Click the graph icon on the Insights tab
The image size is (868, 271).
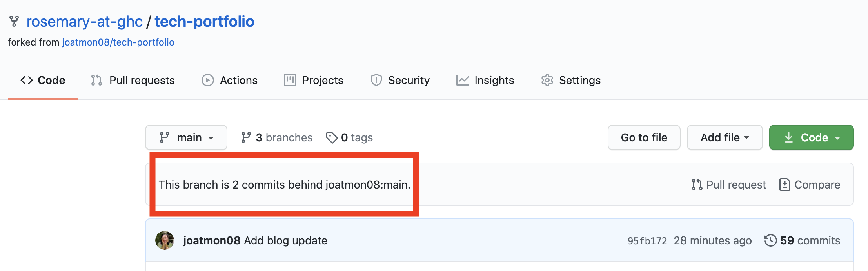pyautogui.click(x=463, y=80)
